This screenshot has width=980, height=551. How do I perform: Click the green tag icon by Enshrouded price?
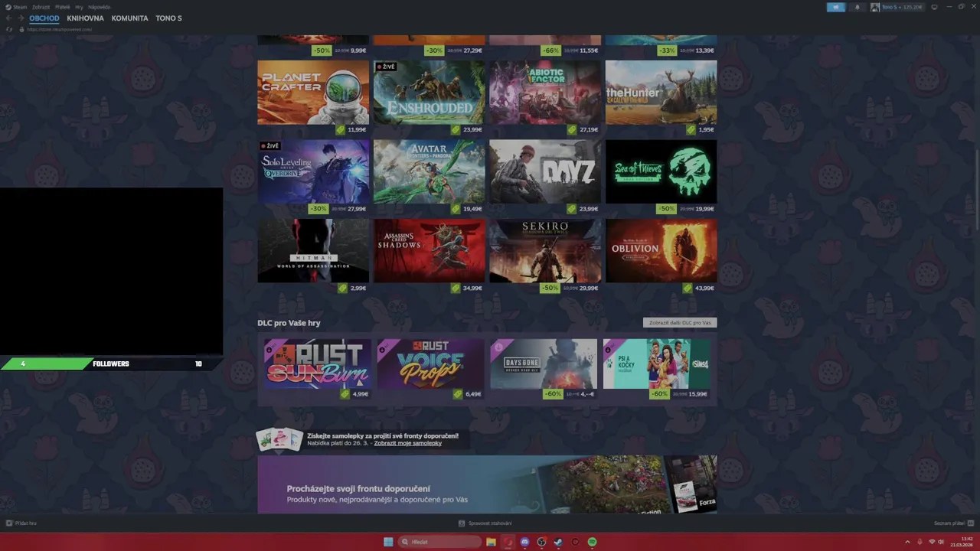(456, 129)
